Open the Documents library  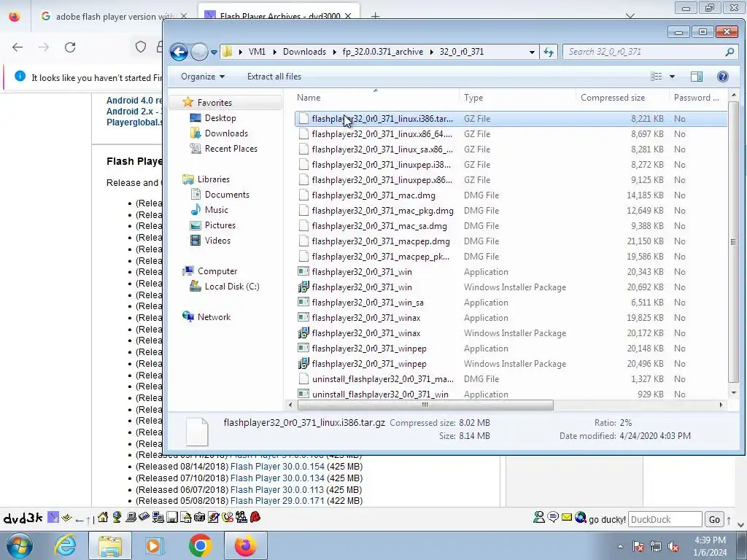(227, 194)
